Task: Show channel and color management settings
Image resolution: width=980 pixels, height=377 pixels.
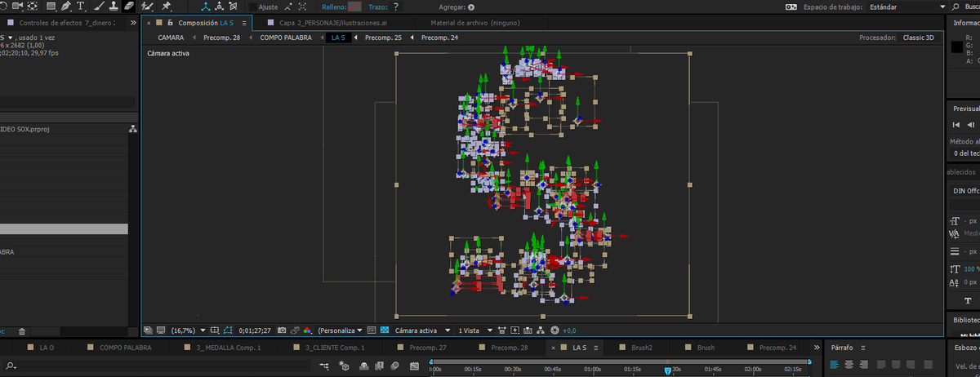Action: [308, 330]
